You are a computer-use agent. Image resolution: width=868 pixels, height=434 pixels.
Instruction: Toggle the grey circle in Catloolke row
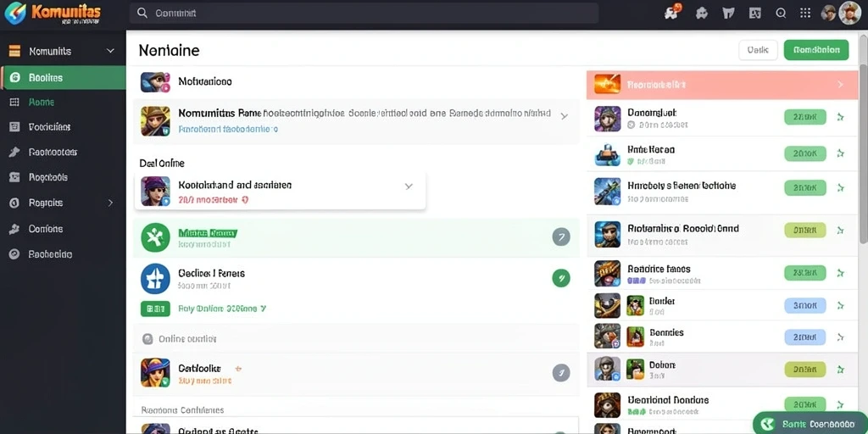(561, 373)
